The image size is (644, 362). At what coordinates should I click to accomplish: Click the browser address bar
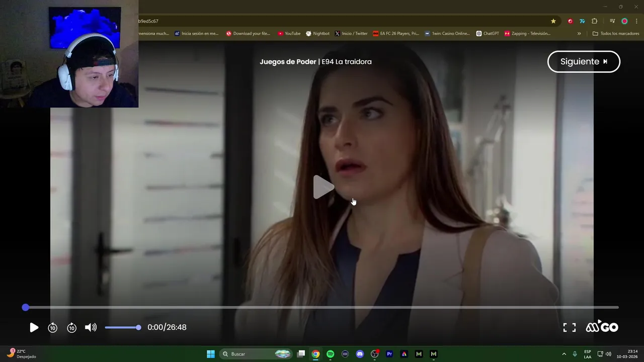[342, 21]
